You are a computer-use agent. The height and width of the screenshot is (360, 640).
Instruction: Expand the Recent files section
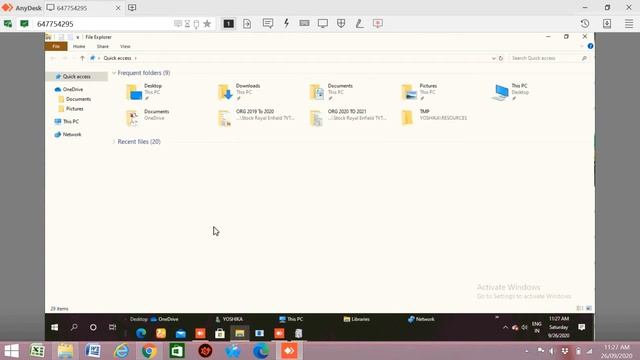pyautogui.click(x=114, y=142)
